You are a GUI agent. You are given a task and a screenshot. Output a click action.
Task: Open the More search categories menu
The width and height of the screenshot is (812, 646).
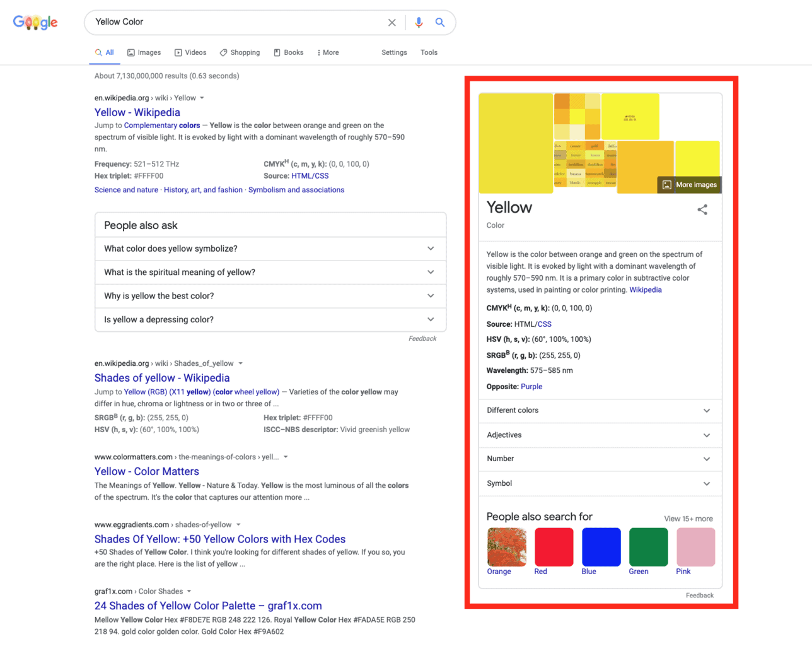pos(327,52)
